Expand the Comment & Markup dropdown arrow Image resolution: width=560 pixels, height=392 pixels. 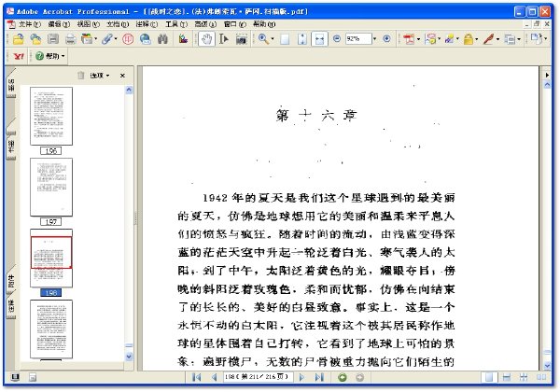coord(439,39)
